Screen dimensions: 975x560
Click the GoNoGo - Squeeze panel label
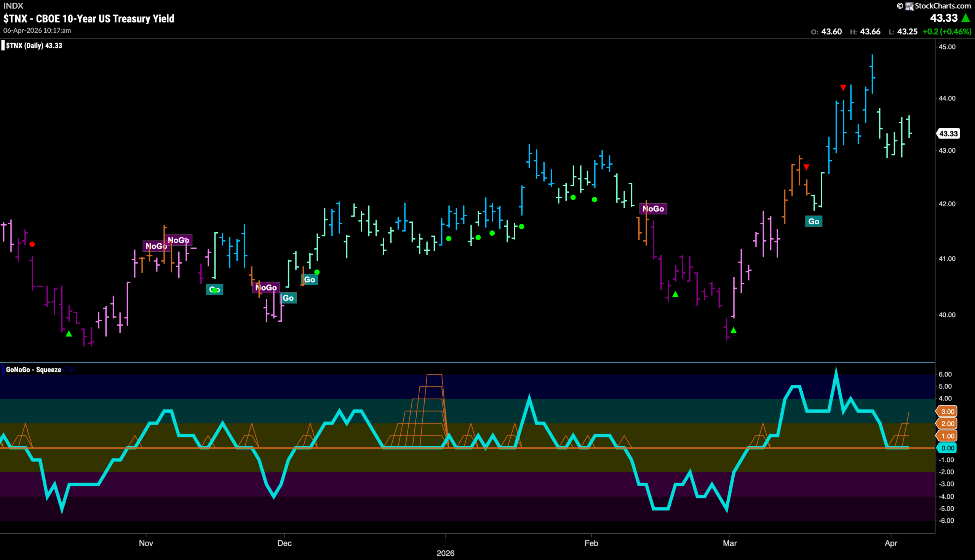(x=34, y=370)
